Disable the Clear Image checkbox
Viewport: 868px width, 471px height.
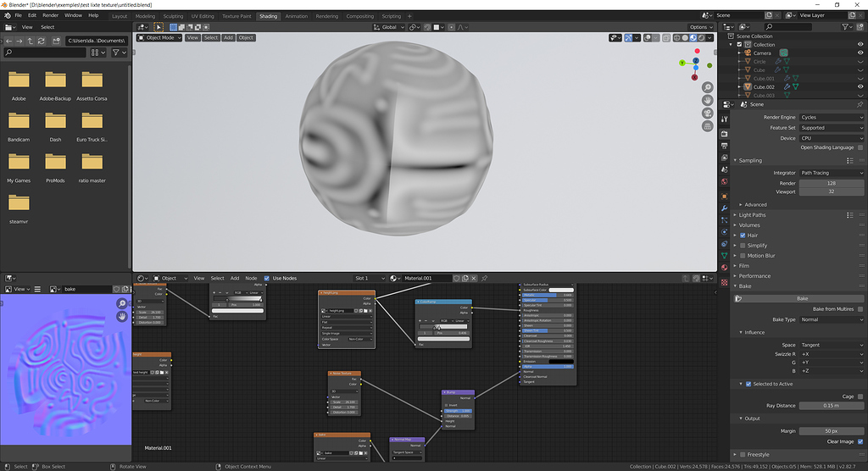[x=860, y=441]
